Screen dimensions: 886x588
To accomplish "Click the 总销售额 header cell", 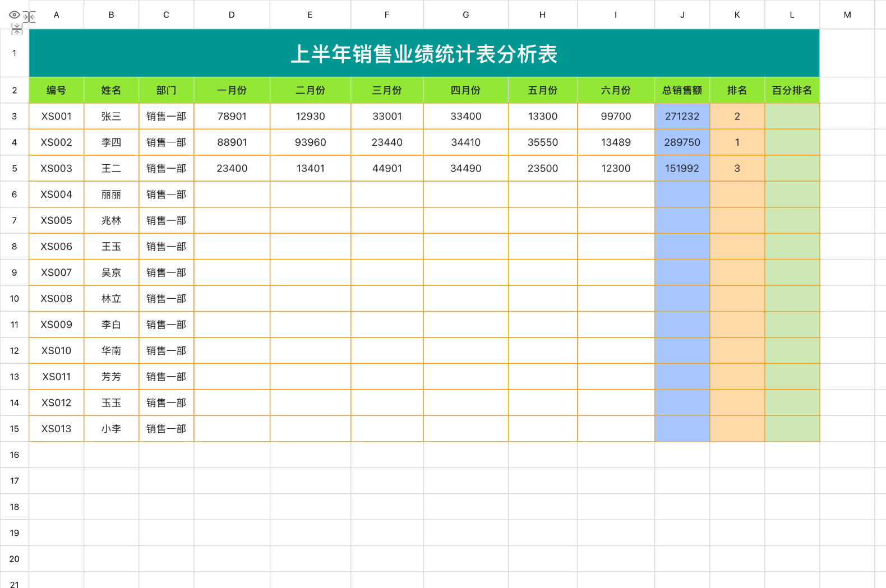I will (x=682, y=90).
